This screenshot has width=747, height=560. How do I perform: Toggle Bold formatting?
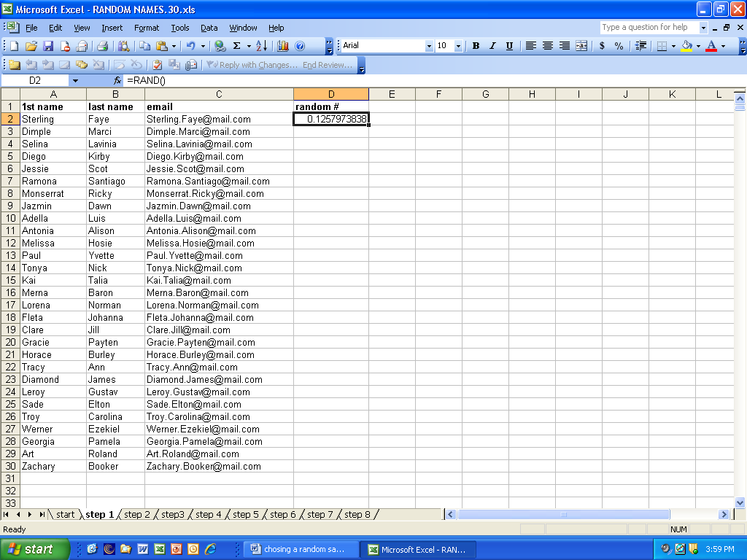476,46
